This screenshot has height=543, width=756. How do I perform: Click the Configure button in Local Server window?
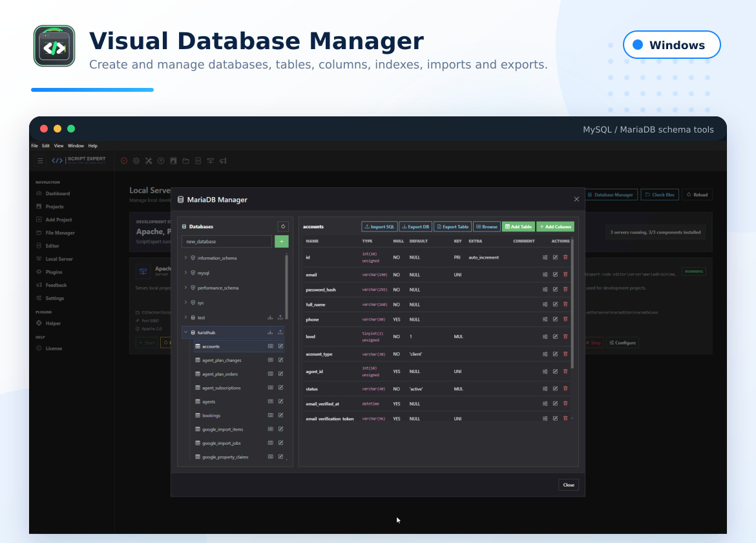[x=622, y=343]
